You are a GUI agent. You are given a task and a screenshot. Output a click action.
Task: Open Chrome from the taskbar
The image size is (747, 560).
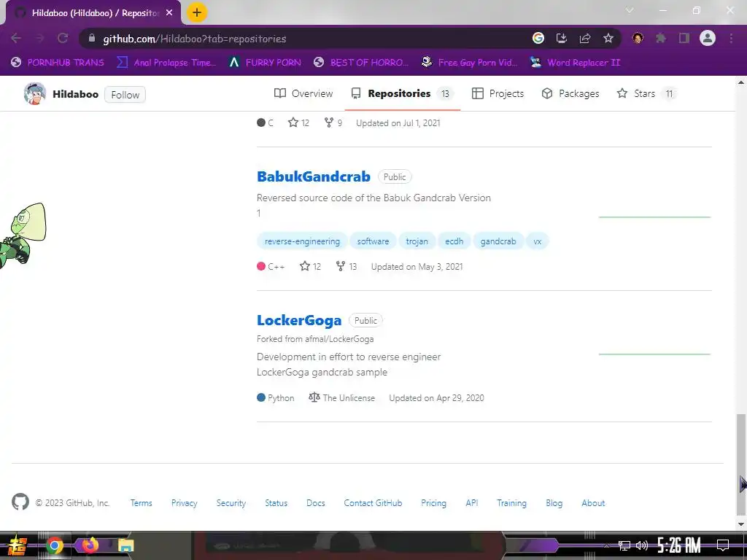click(54, 545)
